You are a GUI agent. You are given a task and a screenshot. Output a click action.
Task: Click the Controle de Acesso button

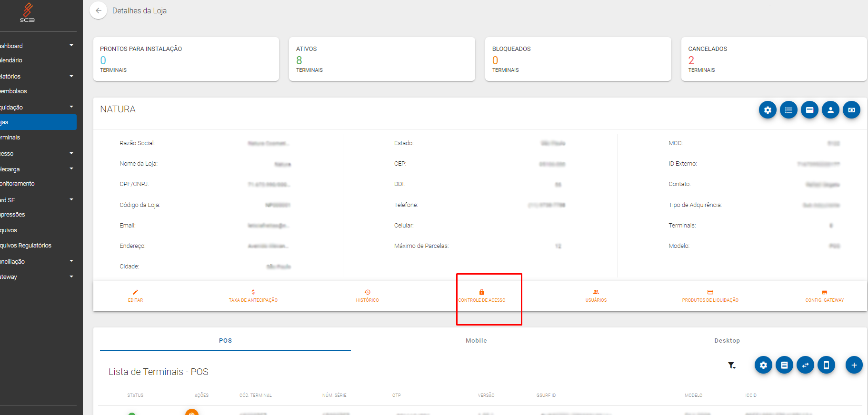click(481, 296)
